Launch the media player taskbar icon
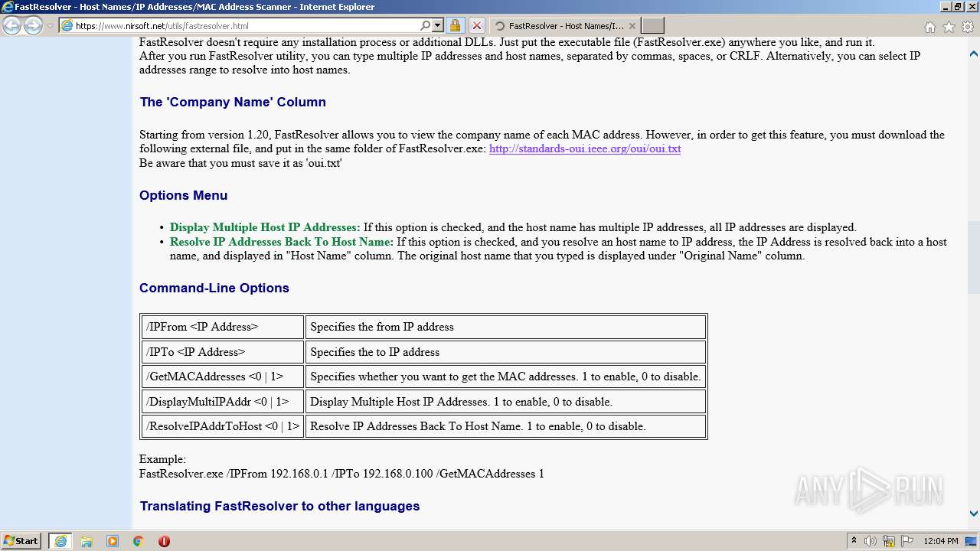 pyautogui.click(x=113, y=541)
